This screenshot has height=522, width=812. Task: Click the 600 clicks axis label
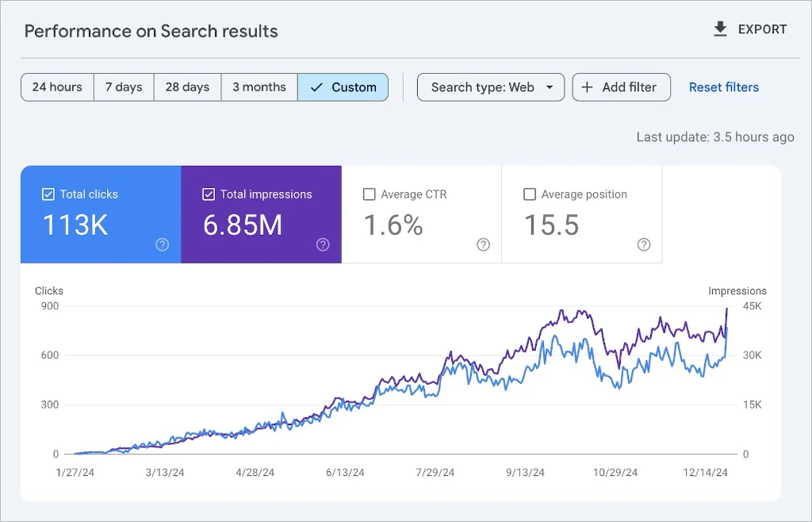point(50,355)
